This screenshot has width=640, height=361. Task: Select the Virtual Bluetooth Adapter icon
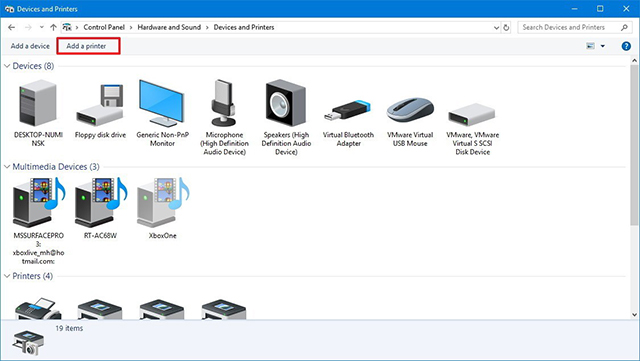coord(348,110)
